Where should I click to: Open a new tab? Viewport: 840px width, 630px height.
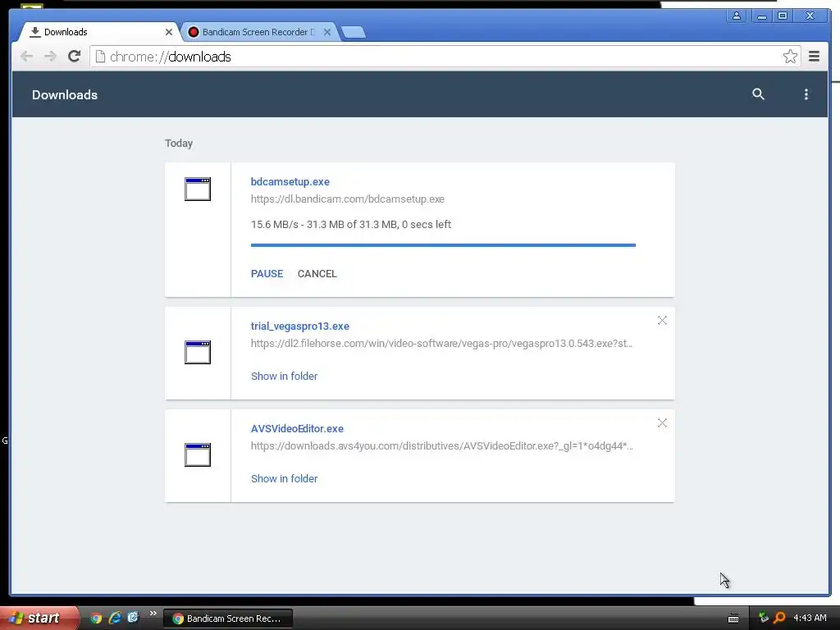pyautogui.click(x=353, y=32)
